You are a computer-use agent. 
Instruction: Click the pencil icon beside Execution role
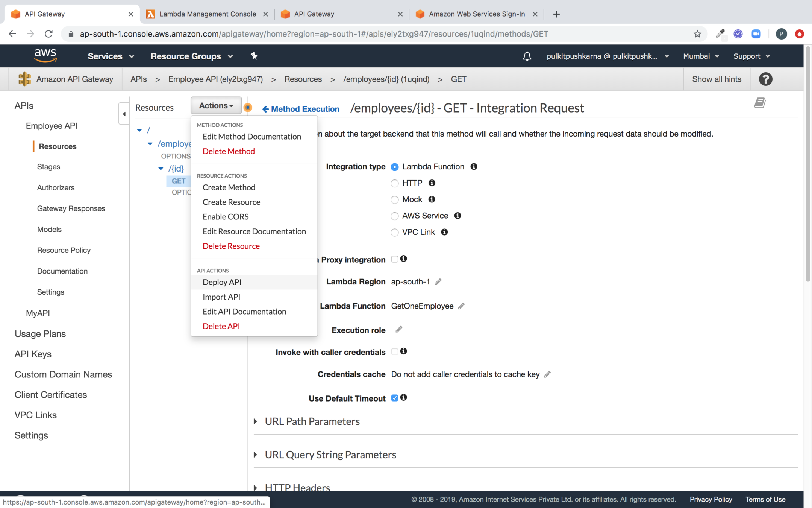click(399, 330)
